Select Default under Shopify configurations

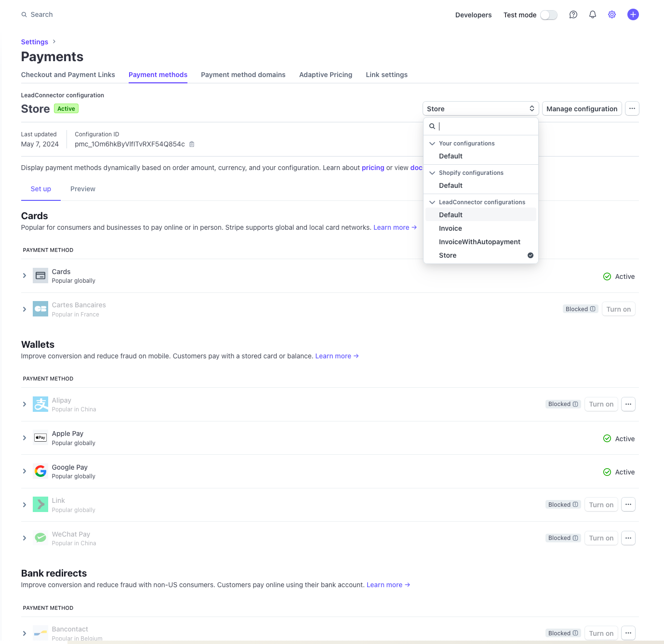[481, 185]
